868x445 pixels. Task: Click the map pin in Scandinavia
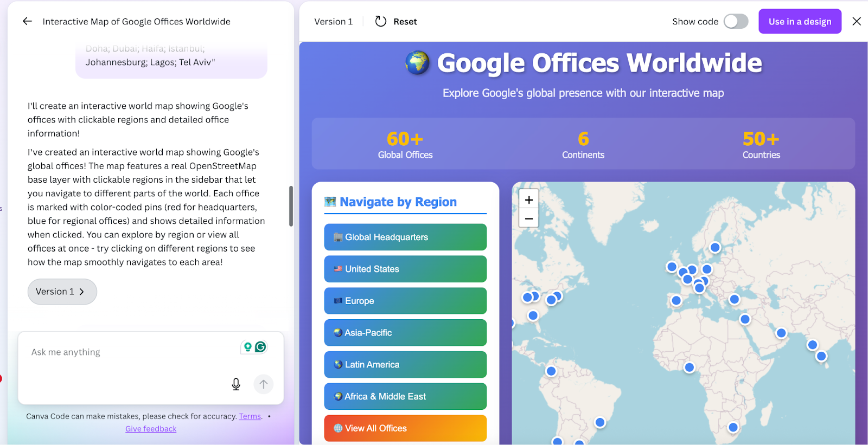715,248
